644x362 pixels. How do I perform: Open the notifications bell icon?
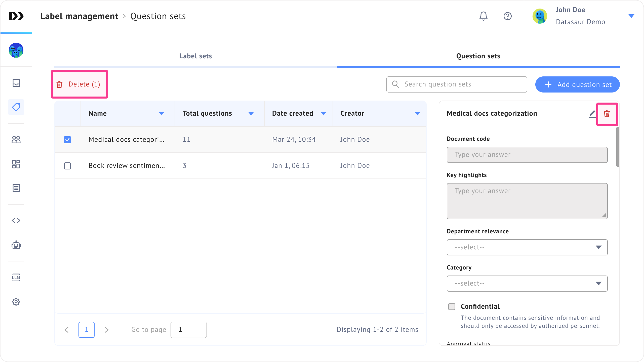tap(483, 16)
